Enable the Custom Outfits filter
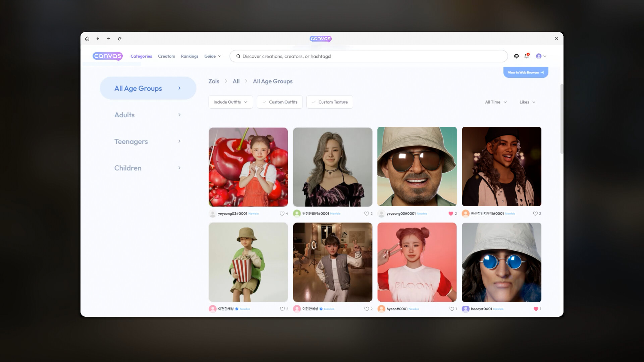Viewport: 644px width, 362px height. (x=279, y=102)
